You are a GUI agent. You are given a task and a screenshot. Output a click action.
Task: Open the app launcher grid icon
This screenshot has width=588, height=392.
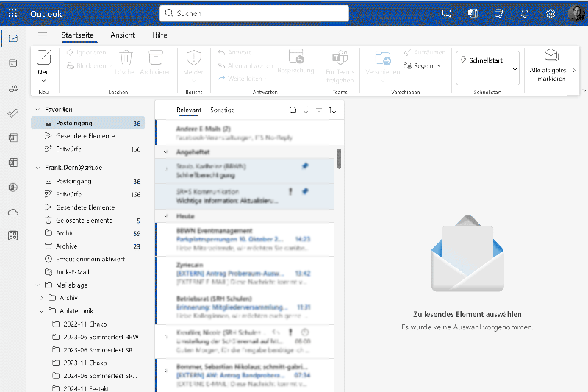click(12, 13)
